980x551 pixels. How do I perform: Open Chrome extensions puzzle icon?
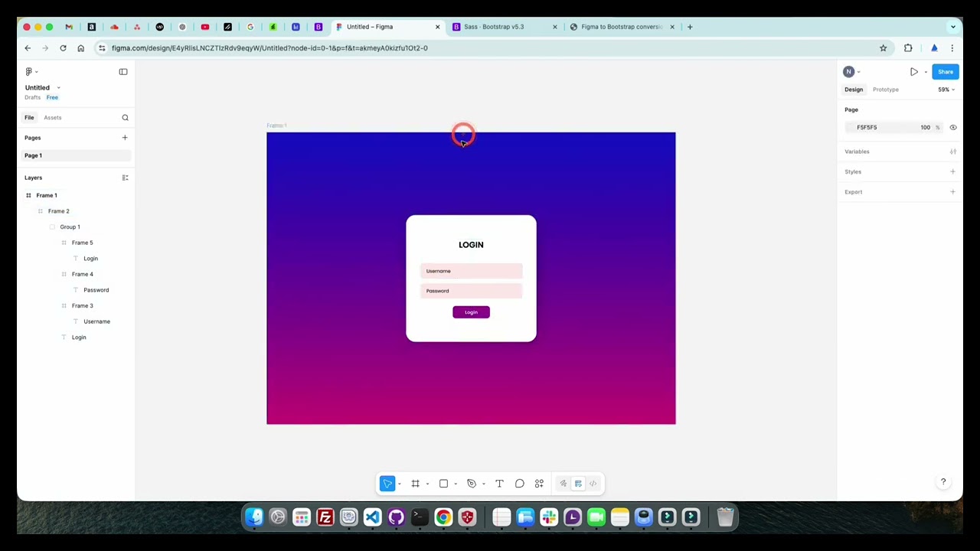click(908, 48)
